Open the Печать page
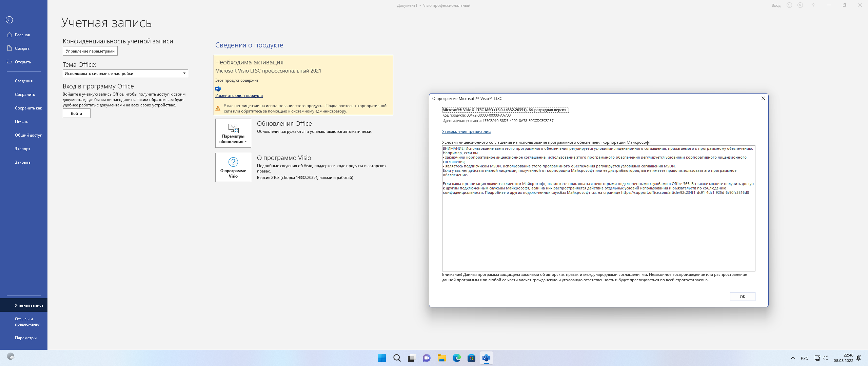Image resolution: width=868 pixels, height=366 pixels. click(24, 122)
